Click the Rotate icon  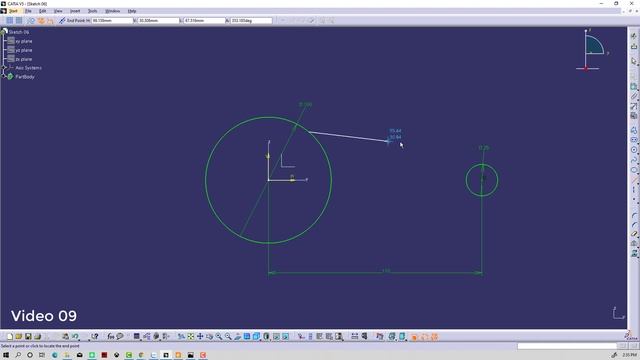click(209, 337)
